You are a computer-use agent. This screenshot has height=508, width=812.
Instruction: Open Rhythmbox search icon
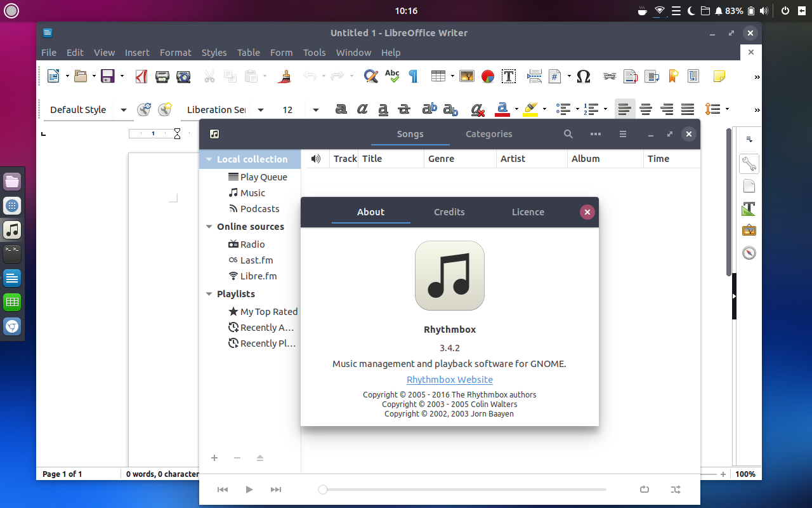[x=568, y=134]
